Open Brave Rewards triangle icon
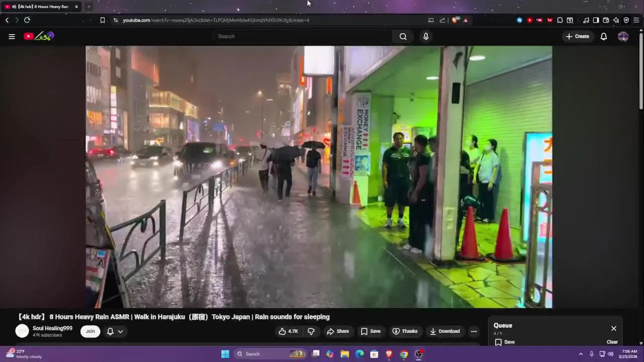644x362 pixels. (465, 20)
